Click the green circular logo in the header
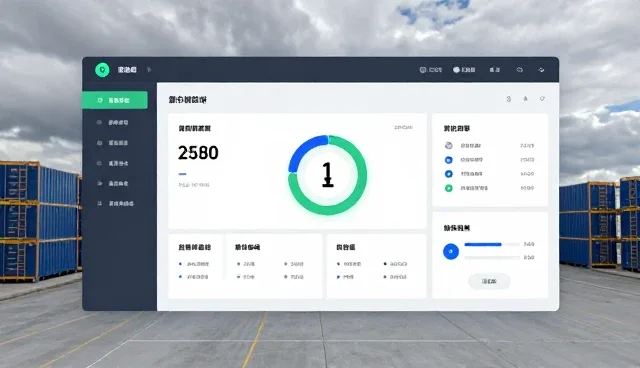Viewport: 640px width, 368px height. (x=102, y=70)
